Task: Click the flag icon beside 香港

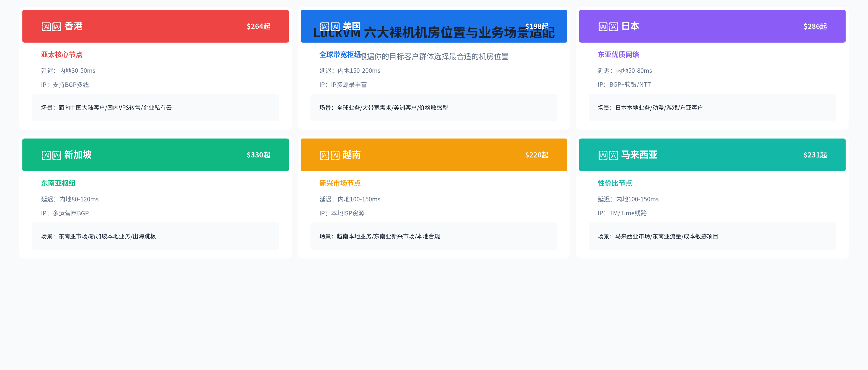Action: tap(51, 27)
